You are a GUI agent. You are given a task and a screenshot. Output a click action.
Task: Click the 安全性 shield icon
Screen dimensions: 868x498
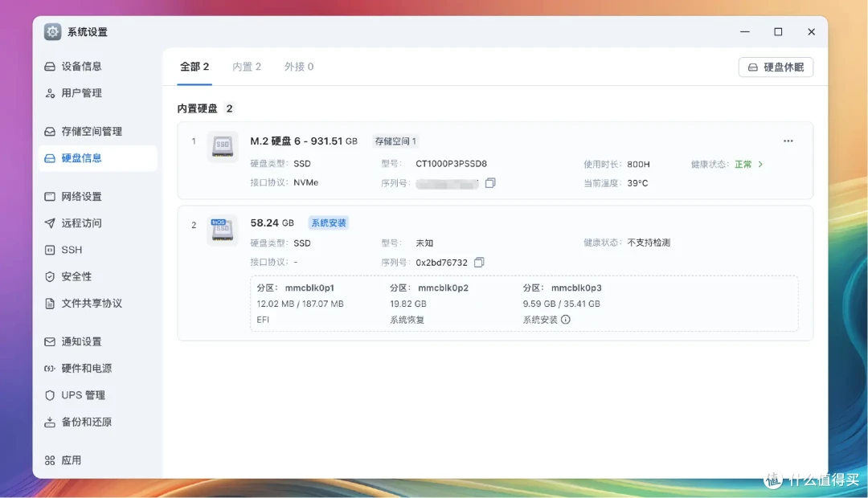pos(50,276)
